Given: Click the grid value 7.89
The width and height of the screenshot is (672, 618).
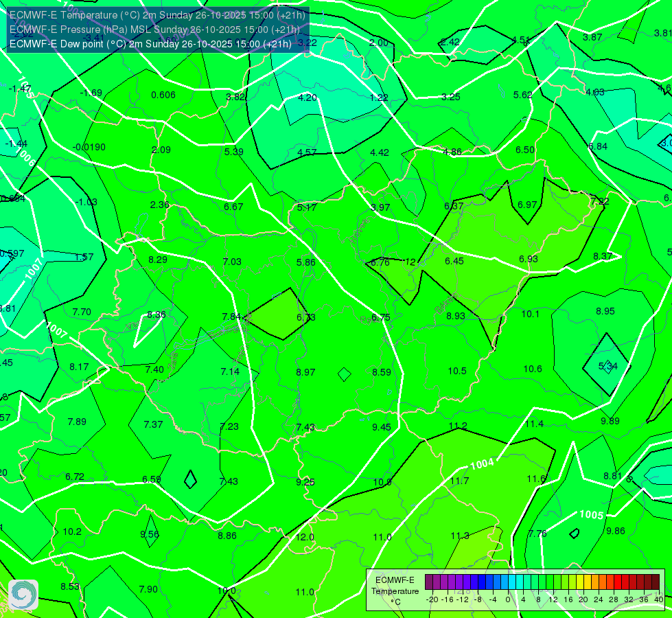Looking at the screenshot, I should pos(77,422).
